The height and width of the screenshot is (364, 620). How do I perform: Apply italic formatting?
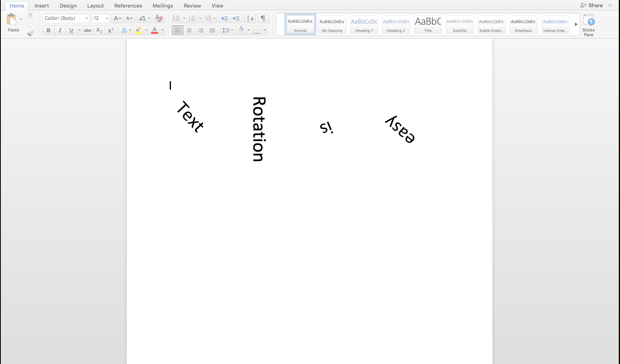coord(60,30)
